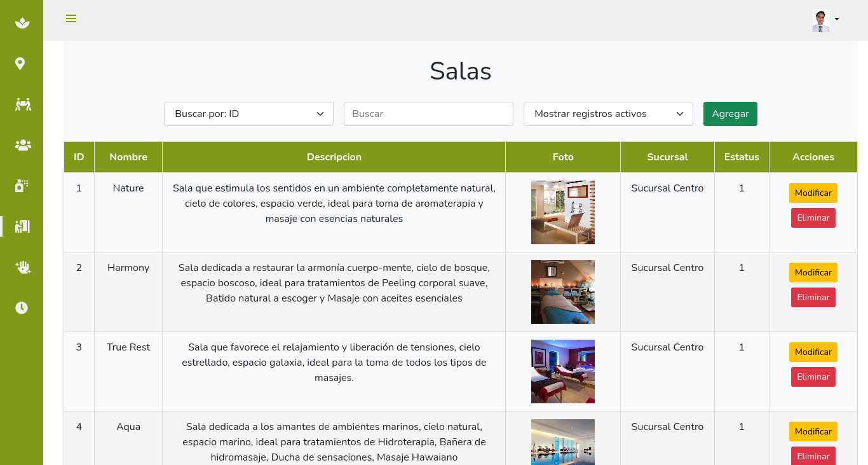Image resolution: width=868 pixels, height=465 pixels.
Task: Click the Nature room photo thumbnail
Action: pos(563,212)
